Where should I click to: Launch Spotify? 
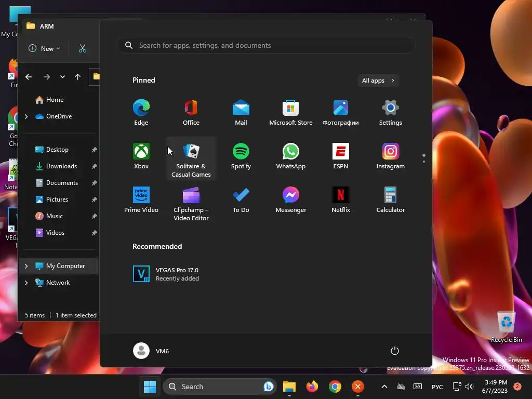[241, 156]
